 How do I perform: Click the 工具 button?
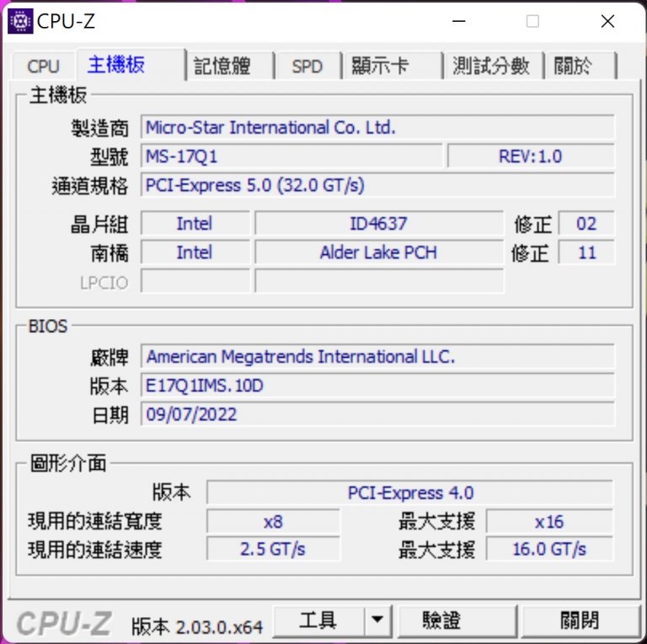[318, 621]
